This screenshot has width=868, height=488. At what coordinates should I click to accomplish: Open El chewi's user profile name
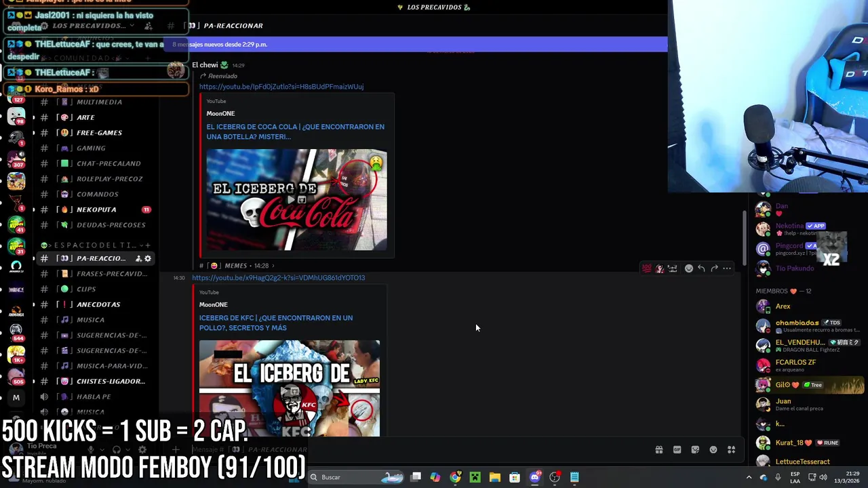pos(205,65)
